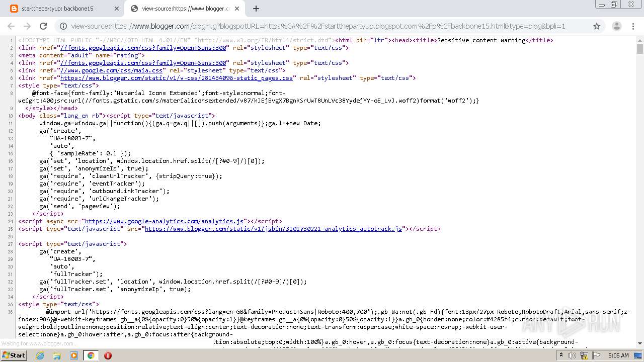644x362 pixels.
Task: Close the startthepartyup: backbone15 tab
Action: (117, 9)
